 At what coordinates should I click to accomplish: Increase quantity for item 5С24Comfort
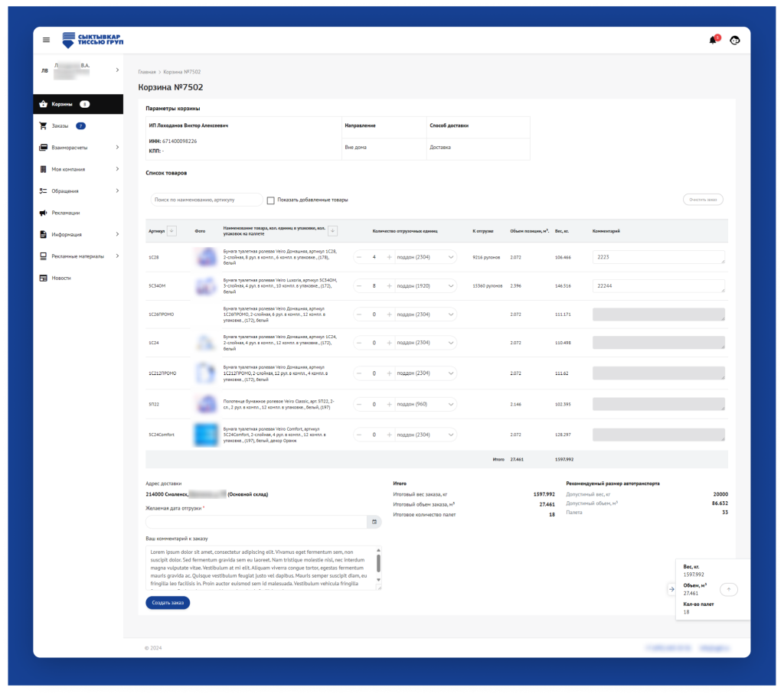point(389,435)
